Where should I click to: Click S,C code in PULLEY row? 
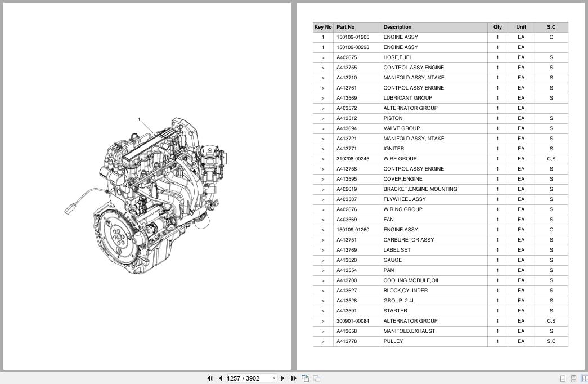click(551, 341)
